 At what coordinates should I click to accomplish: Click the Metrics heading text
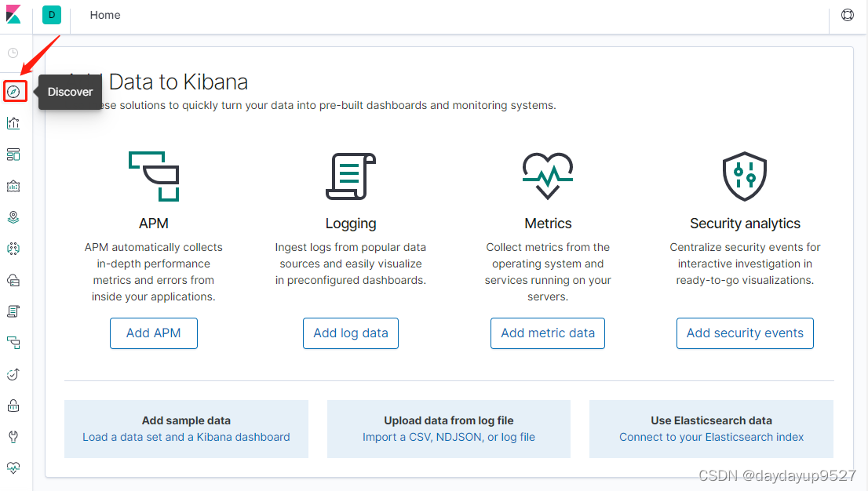(548, 224)
